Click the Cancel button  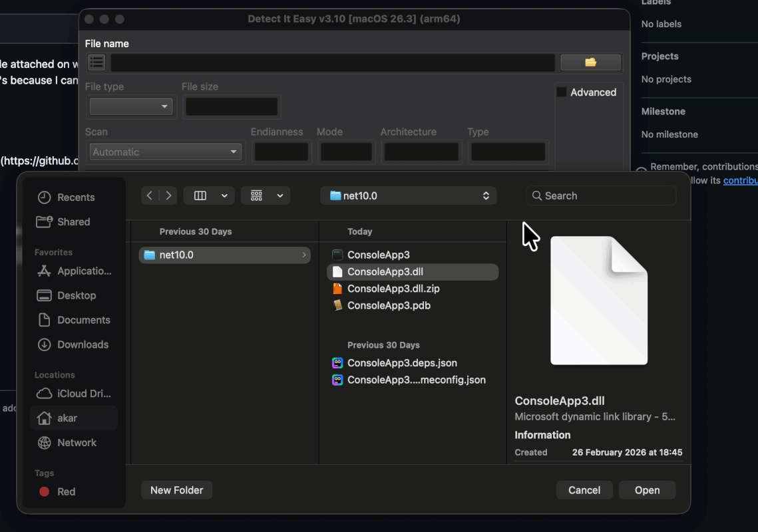click(584, 490)
